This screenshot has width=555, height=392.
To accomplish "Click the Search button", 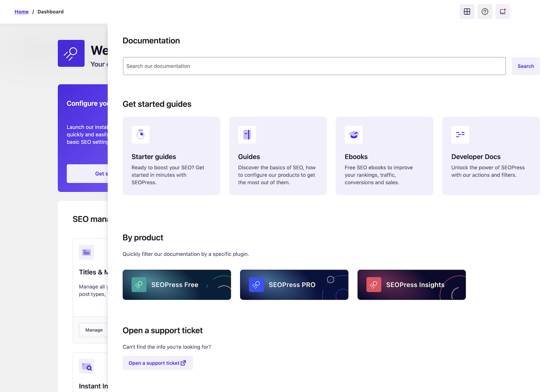I will tap(526, 66).
